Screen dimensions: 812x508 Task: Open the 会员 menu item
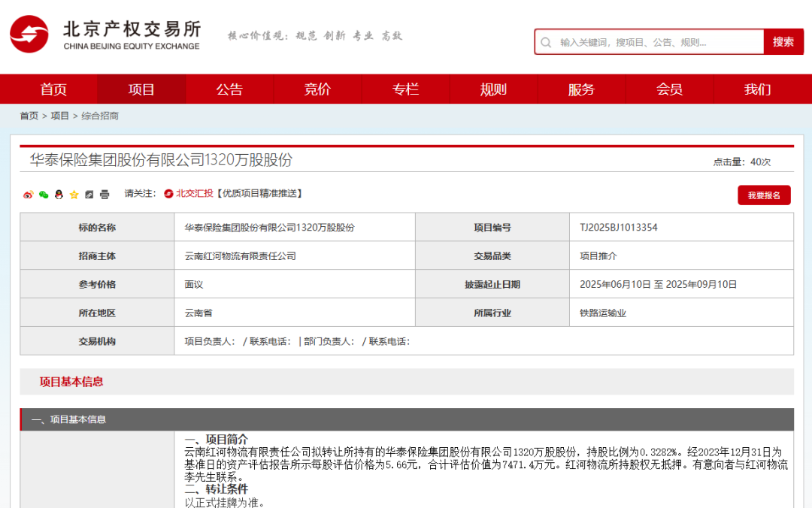click(669, 89)
